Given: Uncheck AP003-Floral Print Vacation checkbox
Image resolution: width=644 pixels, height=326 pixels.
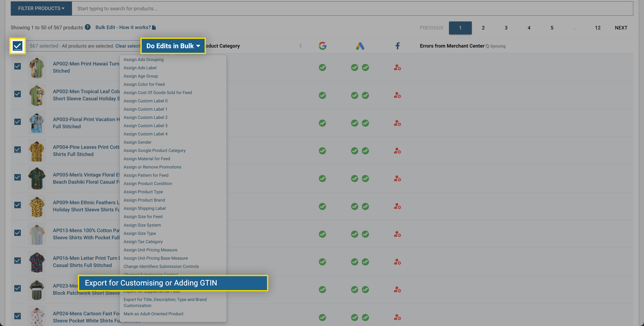Looking at the screenshot, I should [x=17, y=122].
